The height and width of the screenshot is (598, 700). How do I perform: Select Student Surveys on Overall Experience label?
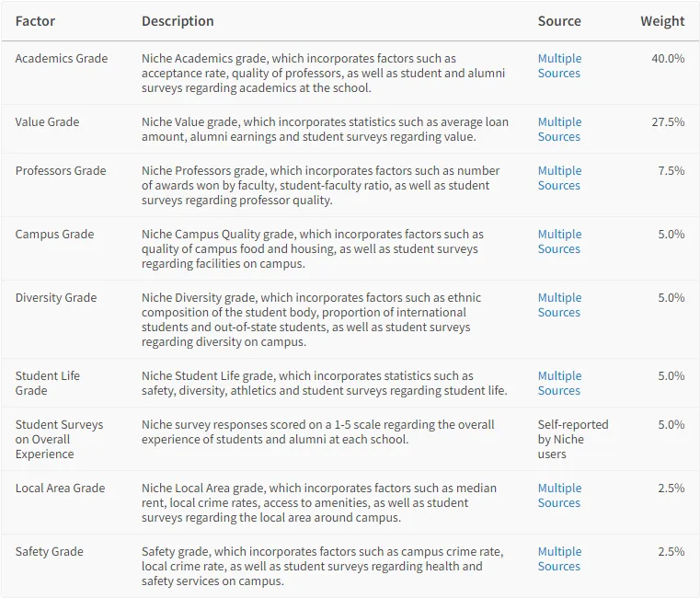[59, 439]
